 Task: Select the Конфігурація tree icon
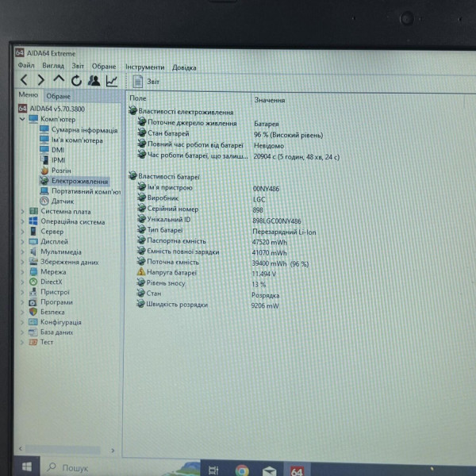click(33, 322)
